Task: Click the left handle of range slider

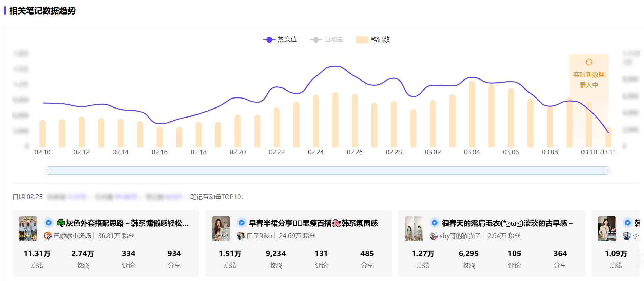Action: click(48, 170)
